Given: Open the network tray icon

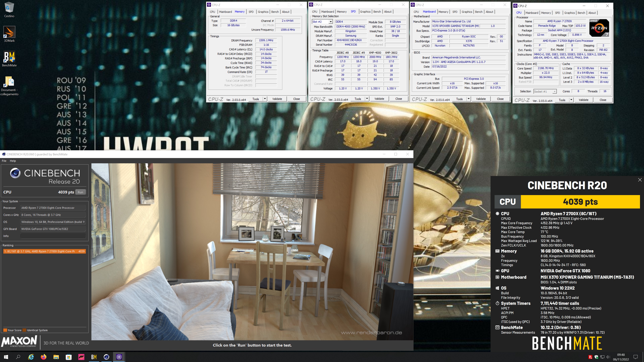Looking at the screenshot, I should click(x=602, y=357).
